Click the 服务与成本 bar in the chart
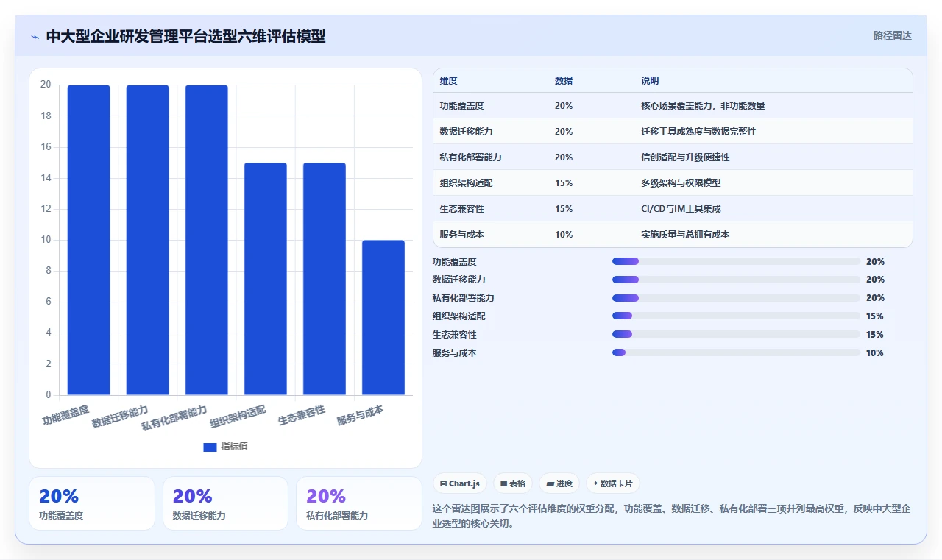942x560 pixels. [383, 318]
